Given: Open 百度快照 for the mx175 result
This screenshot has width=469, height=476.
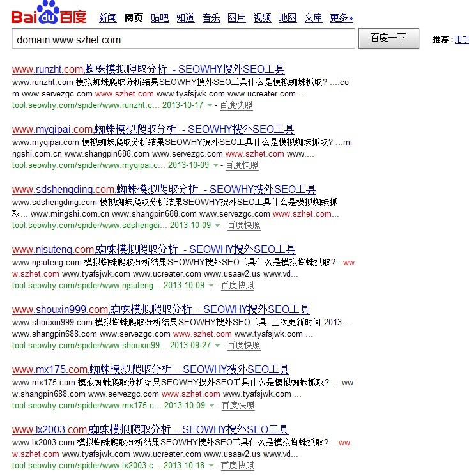Looking at the screenshot, I should tap(238, 406).
